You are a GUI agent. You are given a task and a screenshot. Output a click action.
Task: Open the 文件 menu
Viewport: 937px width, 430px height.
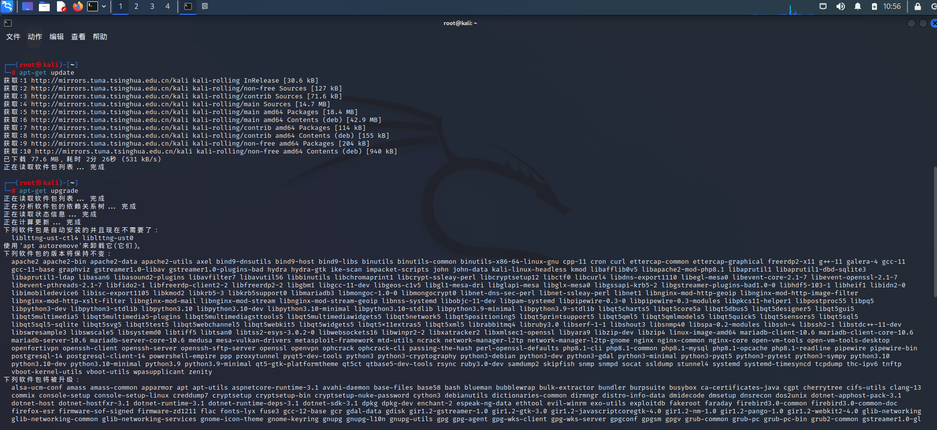(13, 37)
